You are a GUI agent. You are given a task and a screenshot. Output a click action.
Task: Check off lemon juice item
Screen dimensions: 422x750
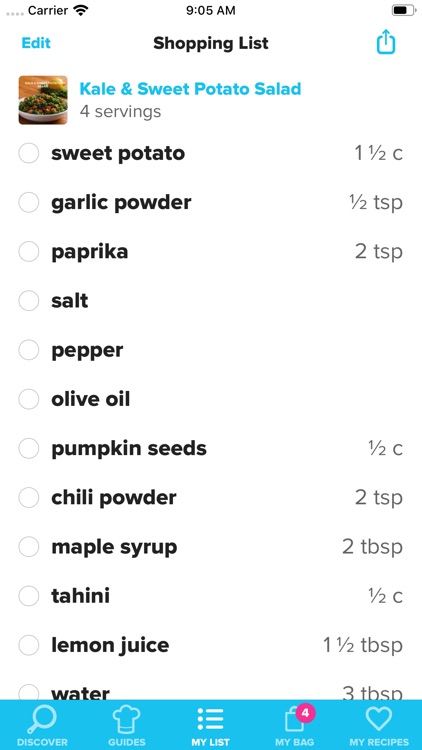[29, 645]
